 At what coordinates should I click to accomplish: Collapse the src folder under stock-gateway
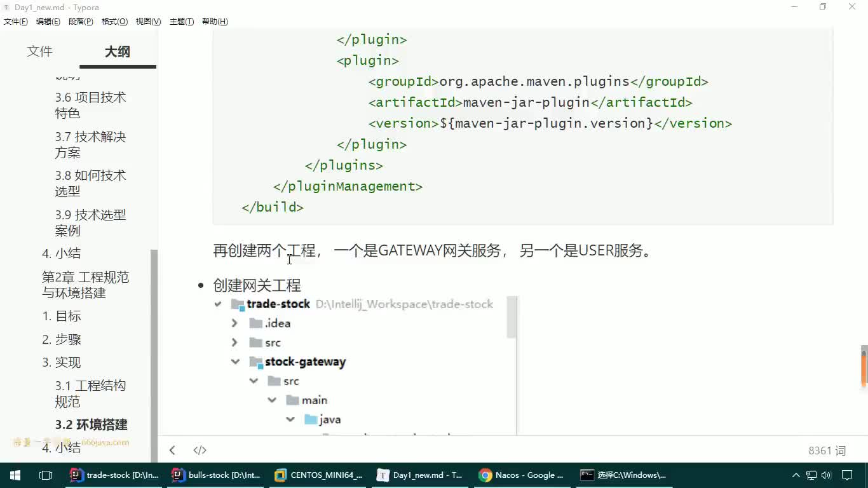pos(254,381)
